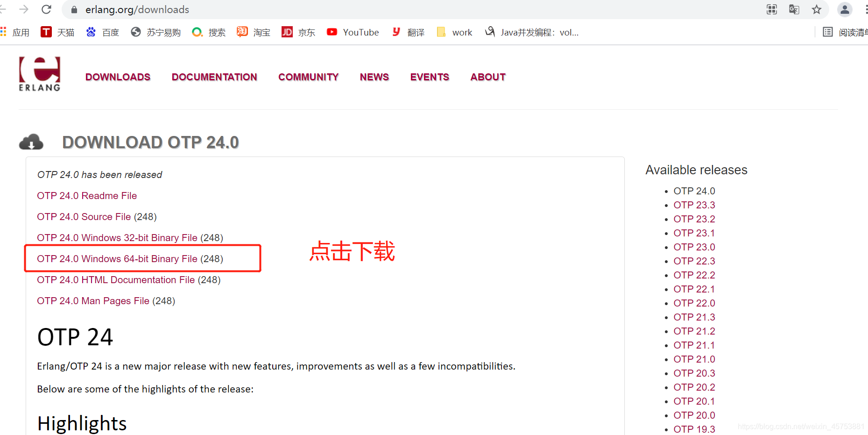868x435 pixels.
Task: Select release OTP 20.0
Action: 694,415
